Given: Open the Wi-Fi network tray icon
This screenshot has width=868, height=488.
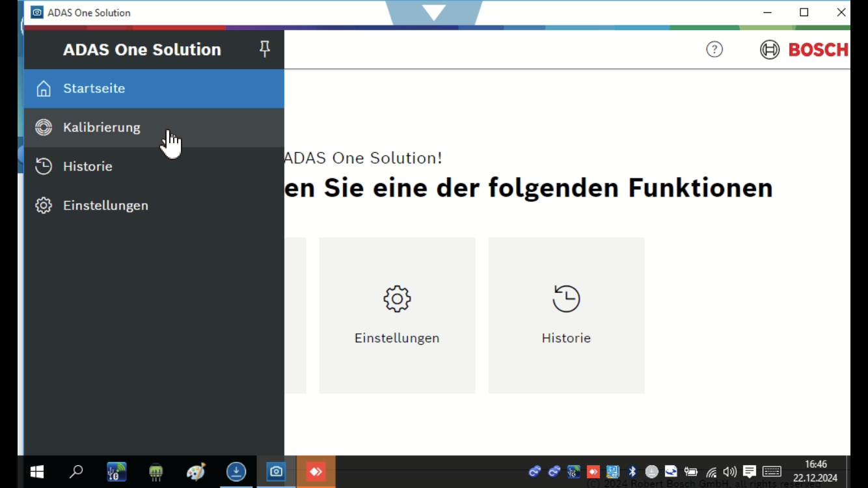Looking at the screenshot, I should coord(711,472).
